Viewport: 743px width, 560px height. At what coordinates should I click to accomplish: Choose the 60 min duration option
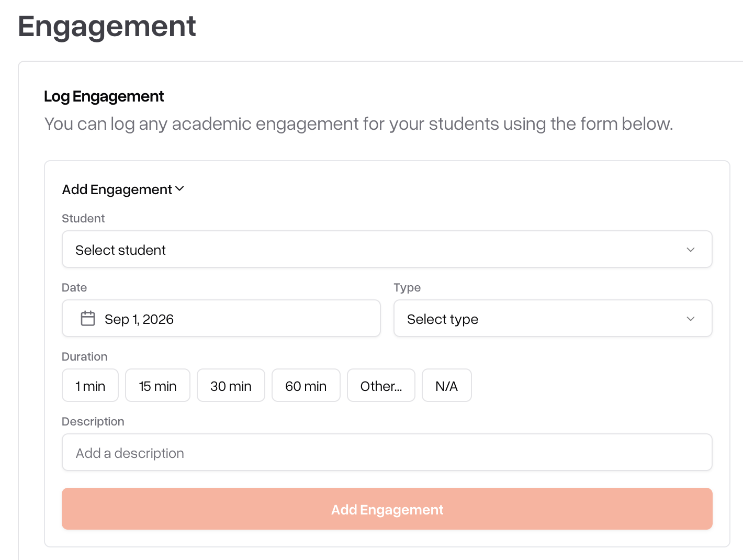[x=306, y=385]
